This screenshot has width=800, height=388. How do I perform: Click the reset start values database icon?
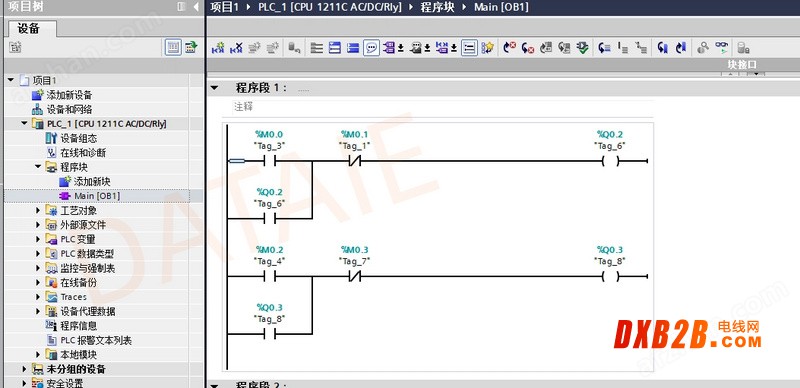pyautogui.click(x=294, y=48)
